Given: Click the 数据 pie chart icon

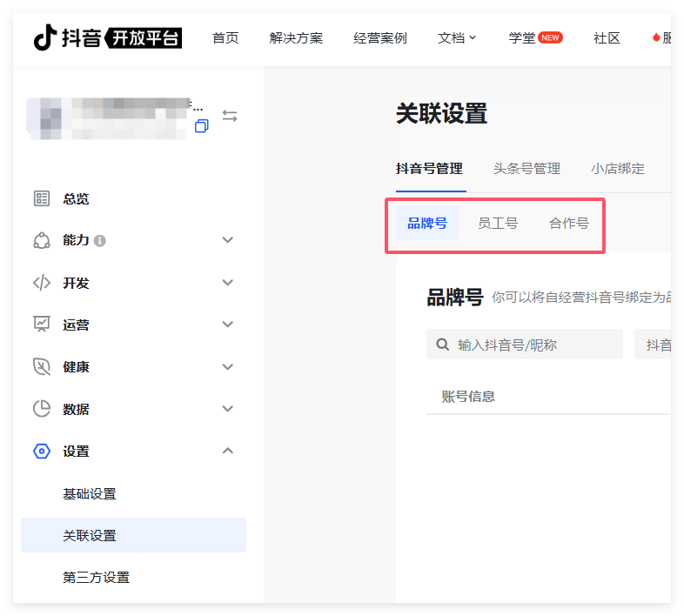Looking at the screenshot, I should click(42, 409).
